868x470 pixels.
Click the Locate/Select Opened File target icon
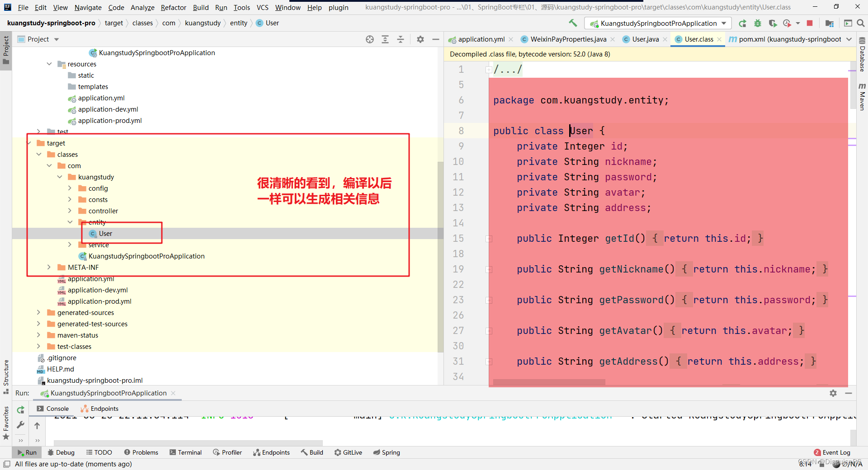click(x=370, y=39)
